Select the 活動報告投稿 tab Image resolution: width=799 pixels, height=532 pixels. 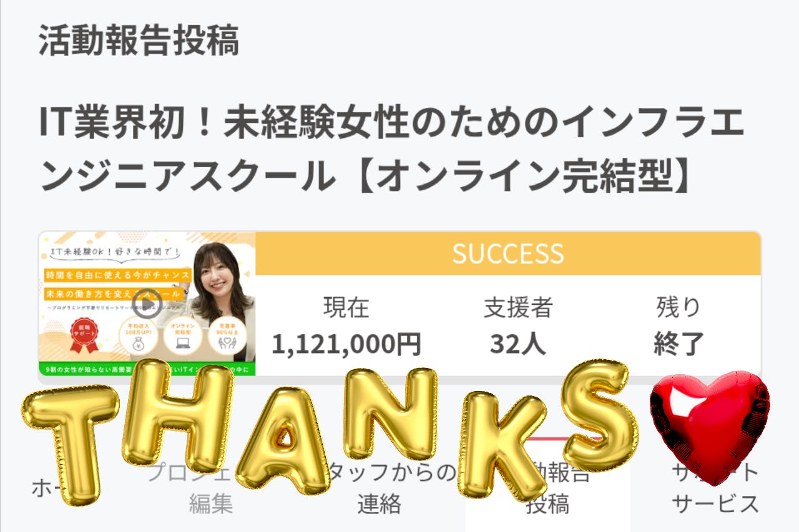click(548, 488)
